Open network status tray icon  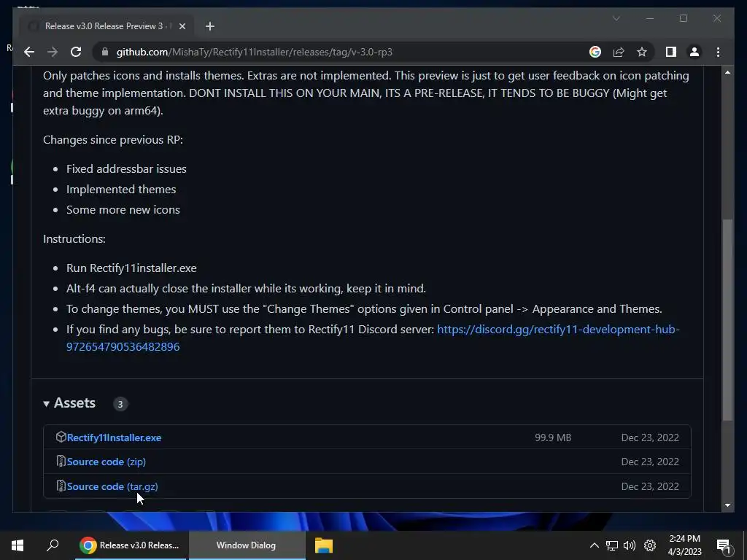pyautogui.click(x=612, y=545)
